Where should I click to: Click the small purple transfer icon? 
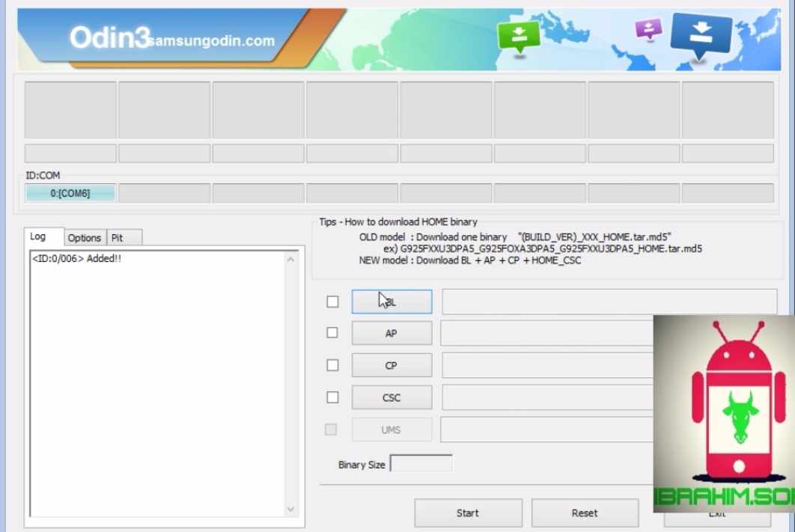[648, 29]
